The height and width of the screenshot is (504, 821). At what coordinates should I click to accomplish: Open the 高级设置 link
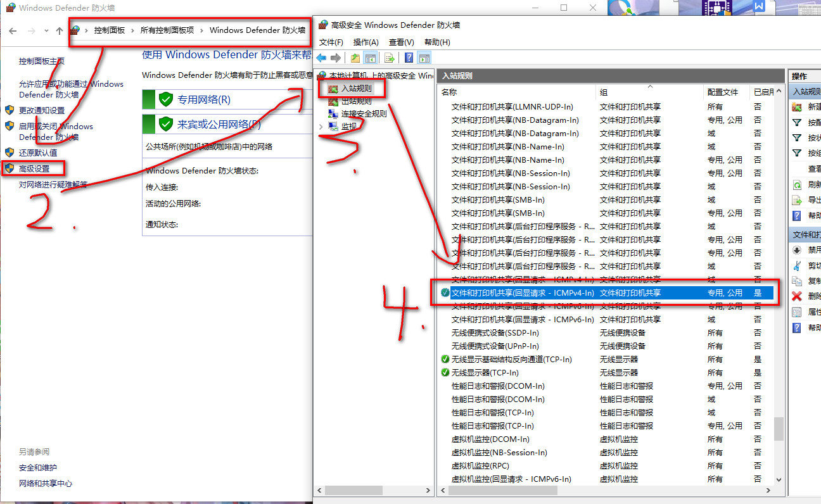(x=34, y=168)
